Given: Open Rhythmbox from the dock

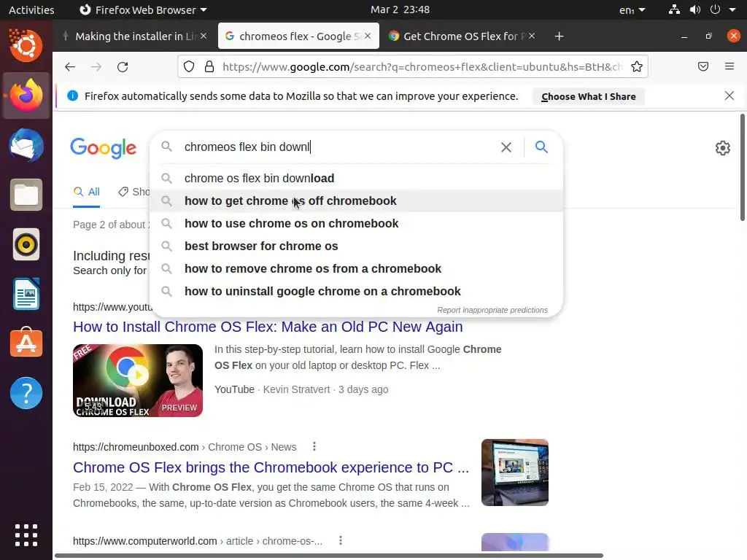Looking at the screenshot, I should pos(26,245).
